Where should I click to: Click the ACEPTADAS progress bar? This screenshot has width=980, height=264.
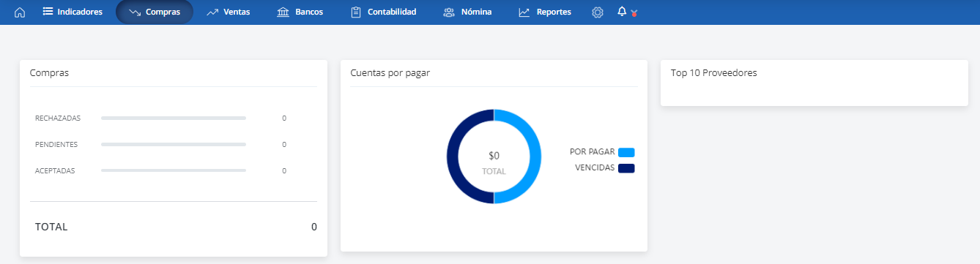(174, 170)
